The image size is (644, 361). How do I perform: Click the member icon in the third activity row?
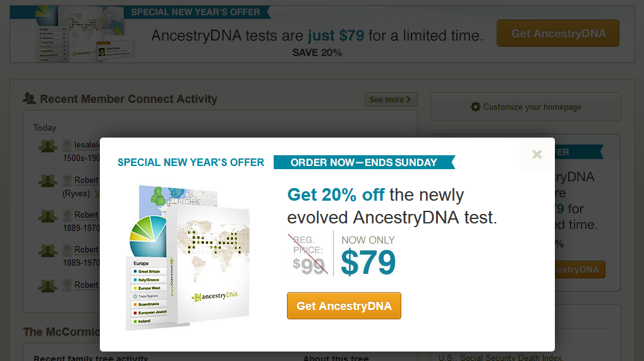[47, 215]
